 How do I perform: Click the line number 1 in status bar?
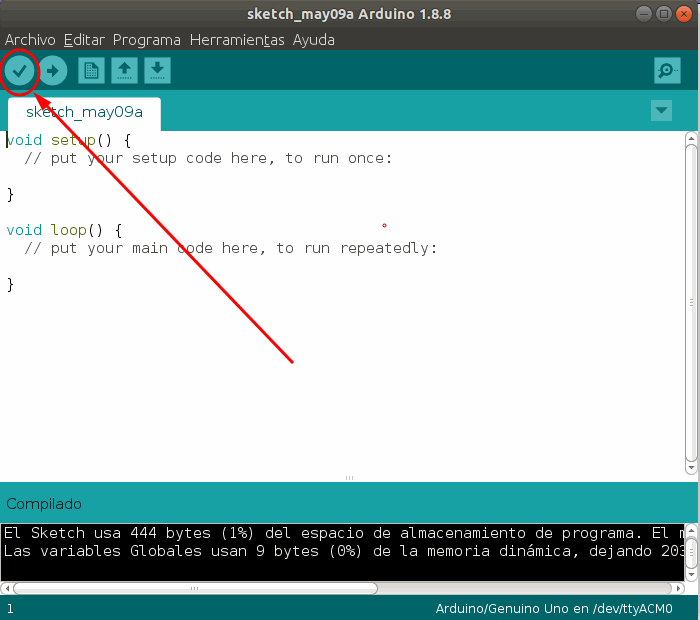coord(10,608)
